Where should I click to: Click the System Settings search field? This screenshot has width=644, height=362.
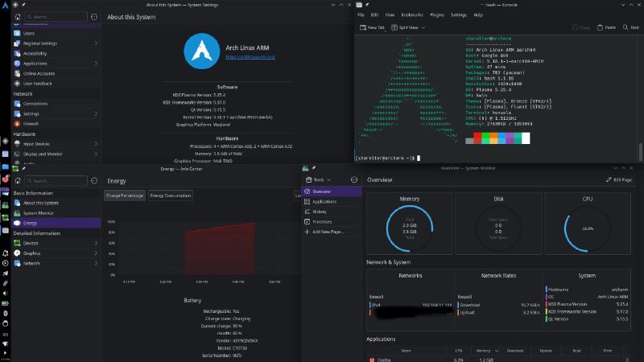pos(56,17)
